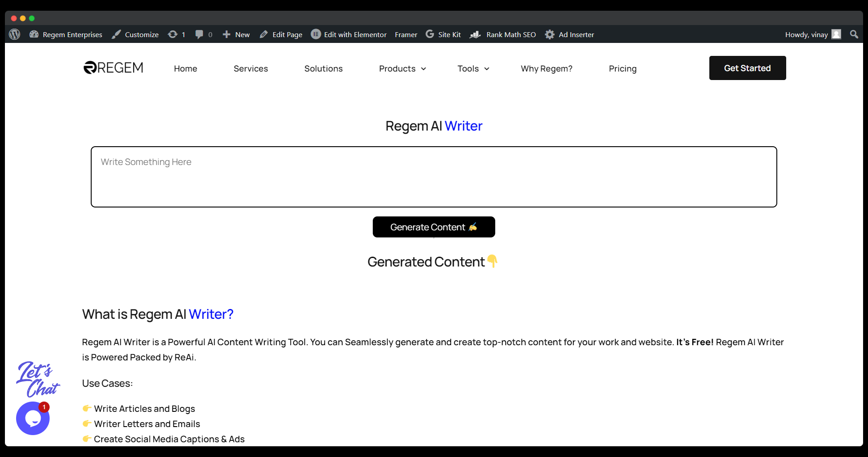This screenshot has height=457, width=868.
Task: Click What is Regem AI Writer? heading
Action: tap(158, 314)
